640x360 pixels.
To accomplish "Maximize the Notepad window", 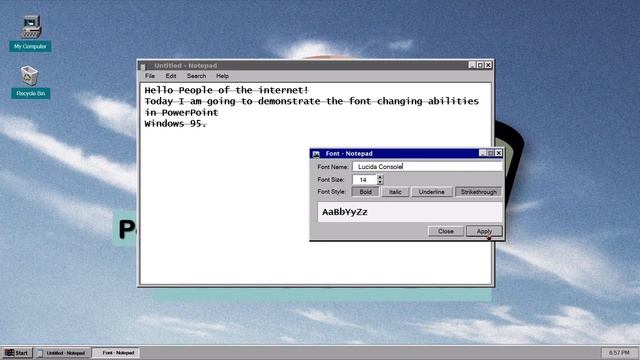I will [480, 65].
